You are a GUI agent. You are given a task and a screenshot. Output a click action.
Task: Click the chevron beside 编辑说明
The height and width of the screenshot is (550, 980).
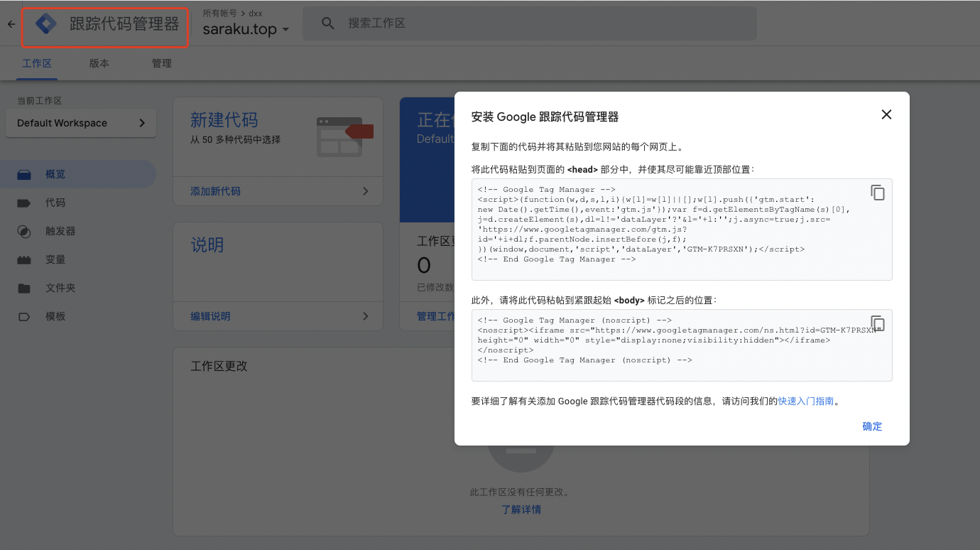tap(365, 316)
